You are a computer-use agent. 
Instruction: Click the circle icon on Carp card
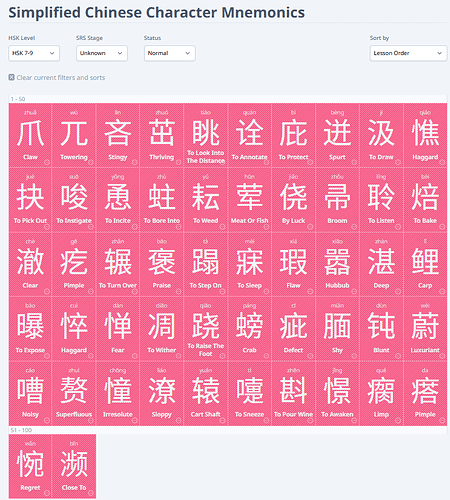point(442,291)
